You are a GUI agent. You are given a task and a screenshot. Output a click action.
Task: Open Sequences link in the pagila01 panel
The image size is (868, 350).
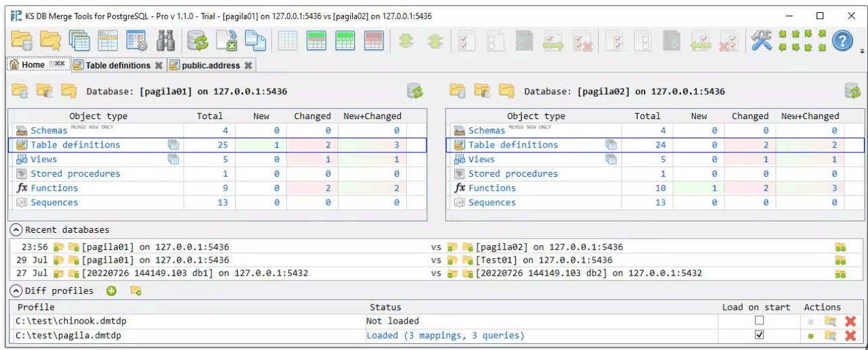pyautogui.click(x=54, y=202)
